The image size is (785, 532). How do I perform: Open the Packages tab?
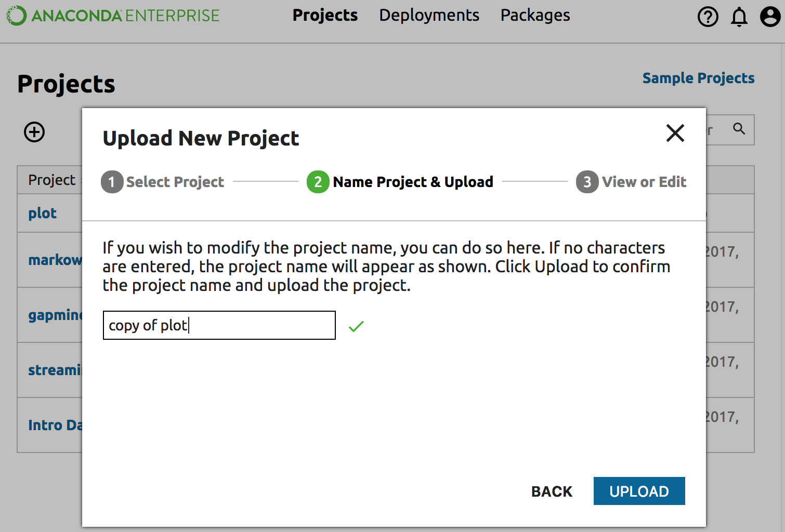pyautogui.click(x=535, y=16)
